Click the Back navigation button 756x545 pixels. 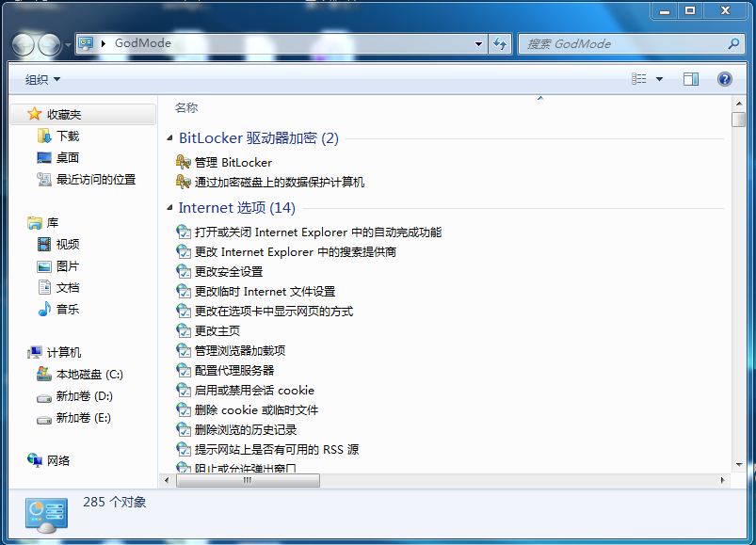coord(23,45)
